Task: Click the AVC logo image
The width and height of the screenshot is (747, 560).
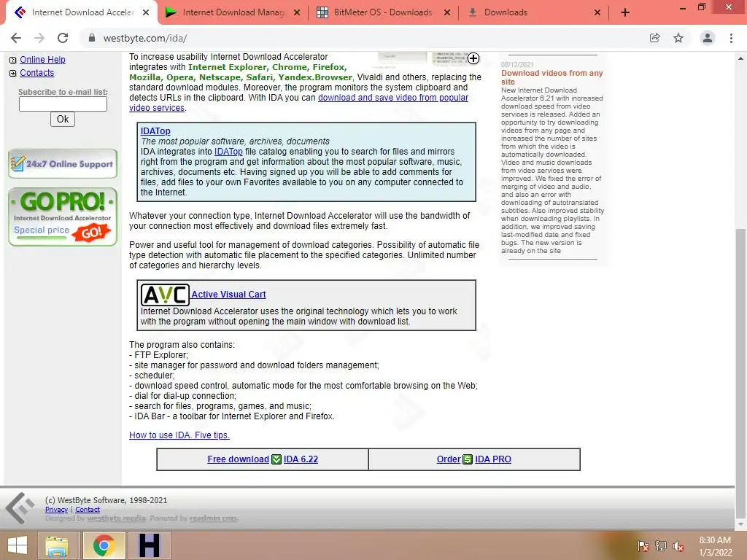Action: pyautogui.click(x=165, y=295)
